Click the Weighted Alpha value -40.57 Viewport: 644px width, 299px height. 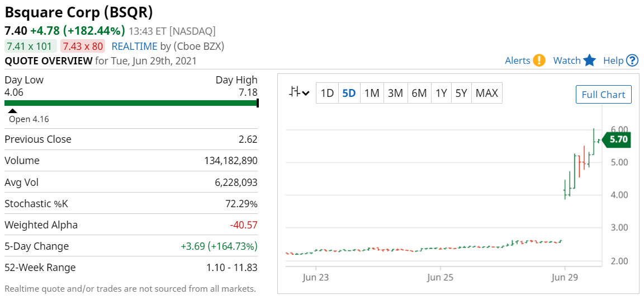[244, 225]
